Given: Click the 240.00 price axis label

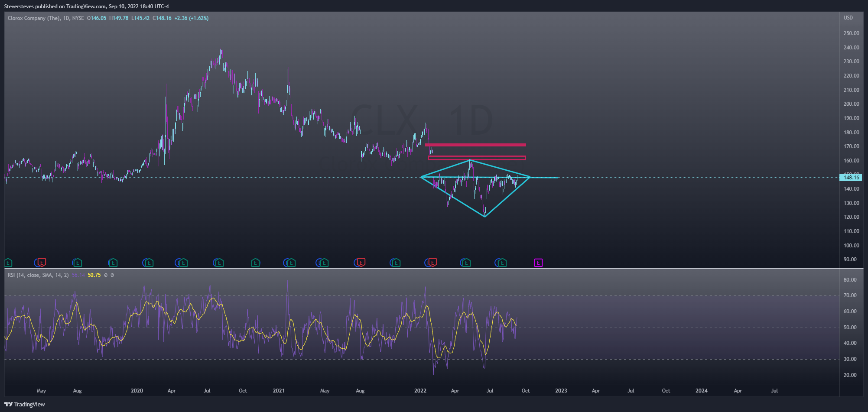Looking at the screenshot, I should 852,48.
